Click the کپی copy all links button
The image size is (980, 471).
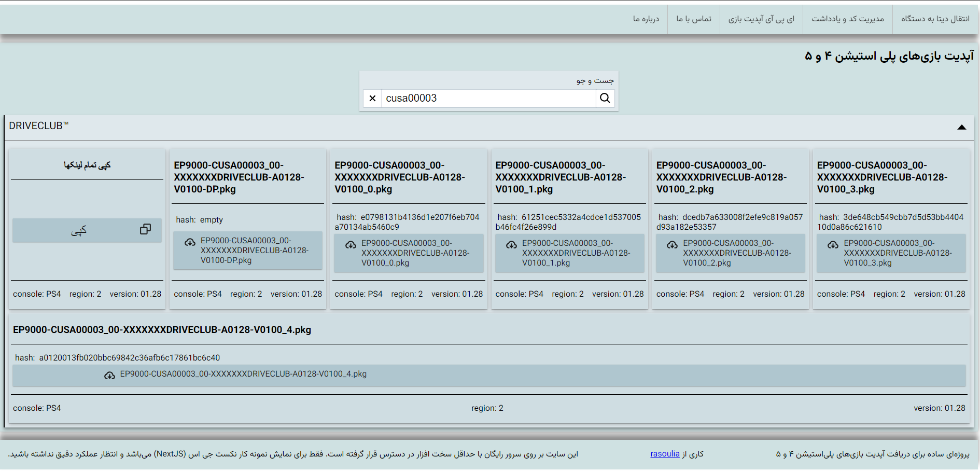point(87,230)
